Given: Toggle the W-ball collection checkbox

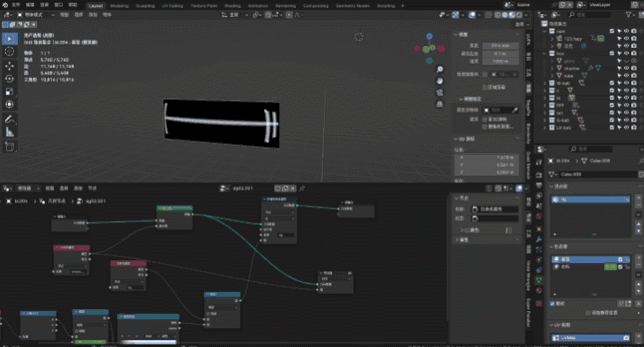Looking at the screenshot, I should click(612, 83).
